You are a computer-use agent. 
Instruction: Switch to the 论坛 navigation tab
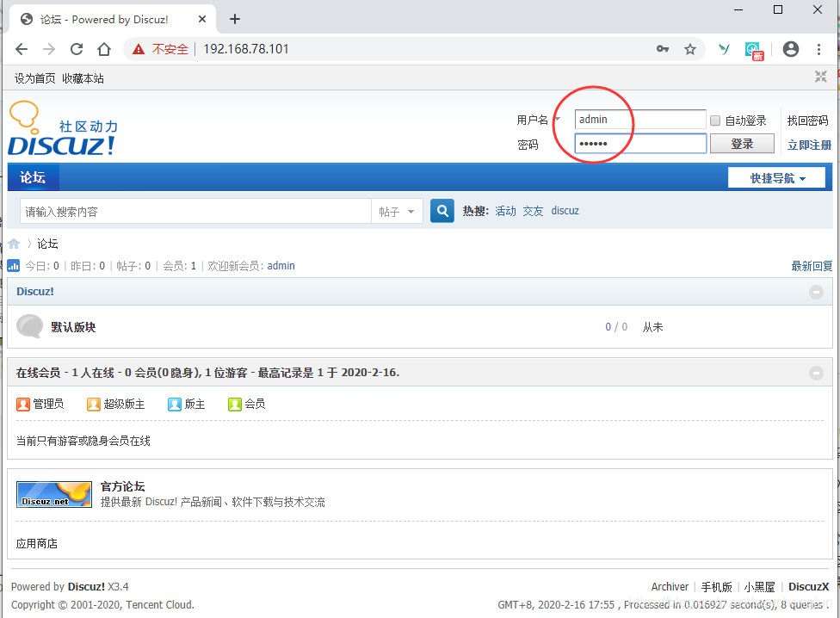click(x=34, y=176)
